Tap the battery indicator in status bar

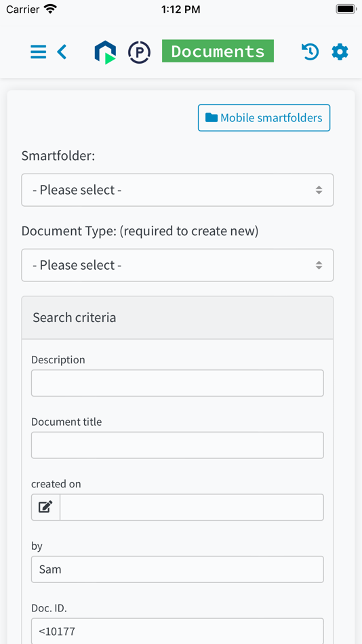click(x=346, y=9)
